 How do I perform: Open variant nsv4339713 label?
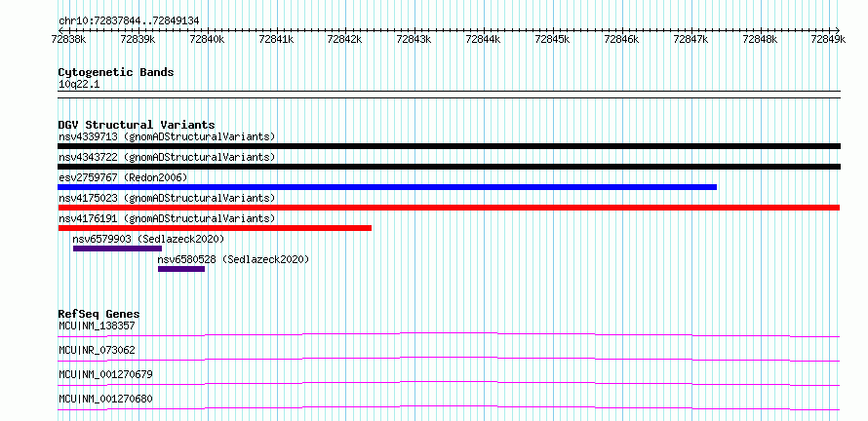[x=167, y=136]
